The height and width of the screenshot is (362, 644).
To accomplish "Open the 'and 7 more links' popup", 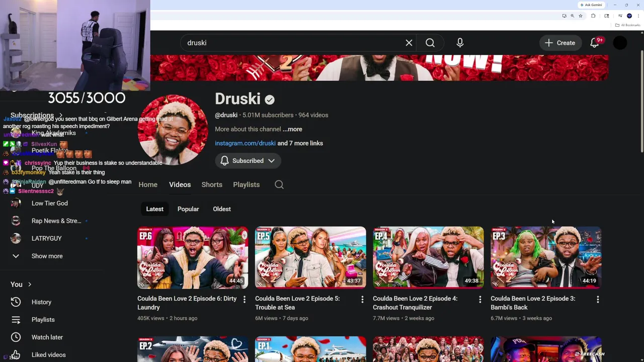I will pyautogui.click(x=300, y=143).
